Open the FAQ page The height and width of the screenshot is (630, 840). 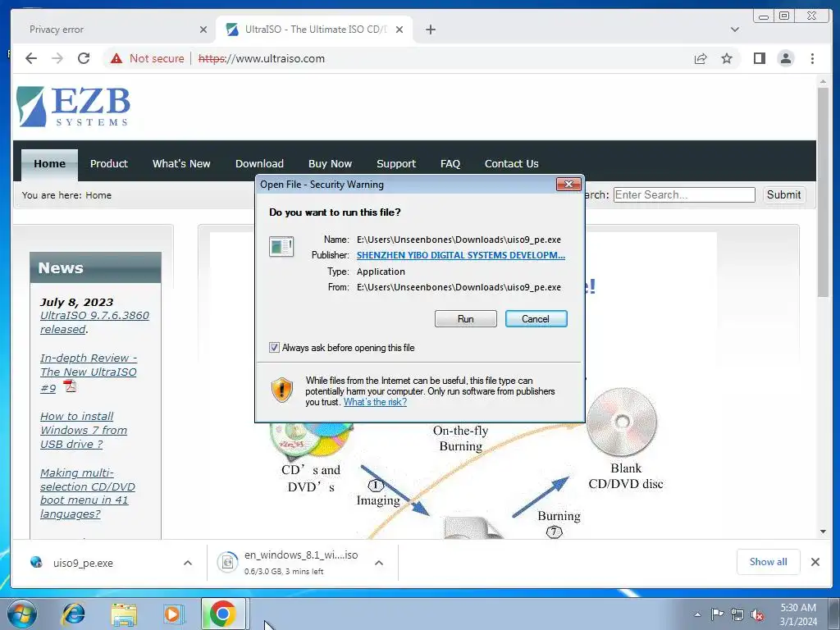[x=450, y=164]
